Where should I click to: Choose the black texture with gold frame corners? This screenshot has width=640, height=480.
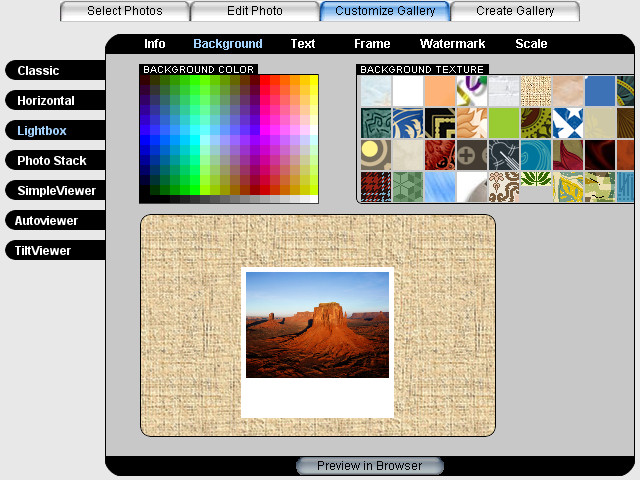tap(440, 123)
